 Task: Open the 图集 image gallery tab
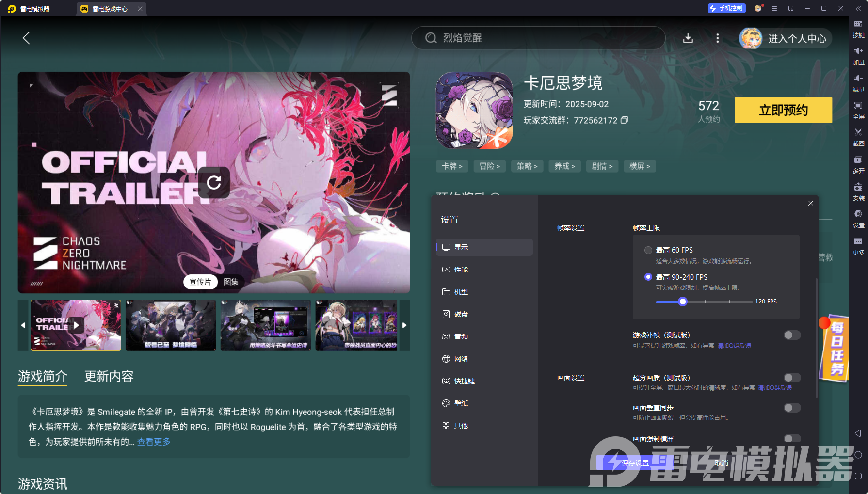point(231,282)
